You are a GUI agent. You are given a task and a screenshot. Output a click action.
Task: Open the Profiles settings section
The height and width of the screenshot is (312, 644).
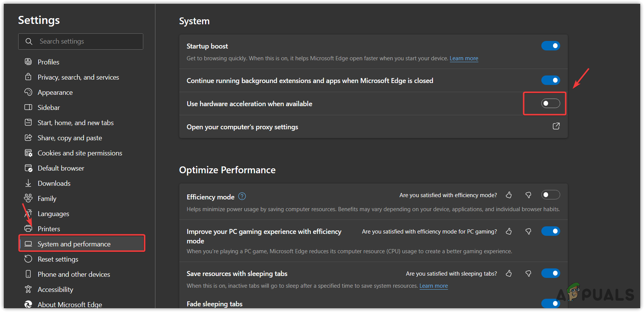[48, 62]
